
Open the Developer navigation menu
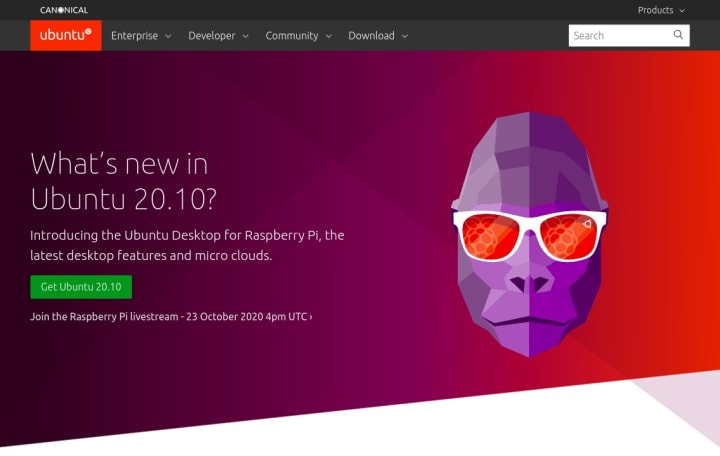218,36
